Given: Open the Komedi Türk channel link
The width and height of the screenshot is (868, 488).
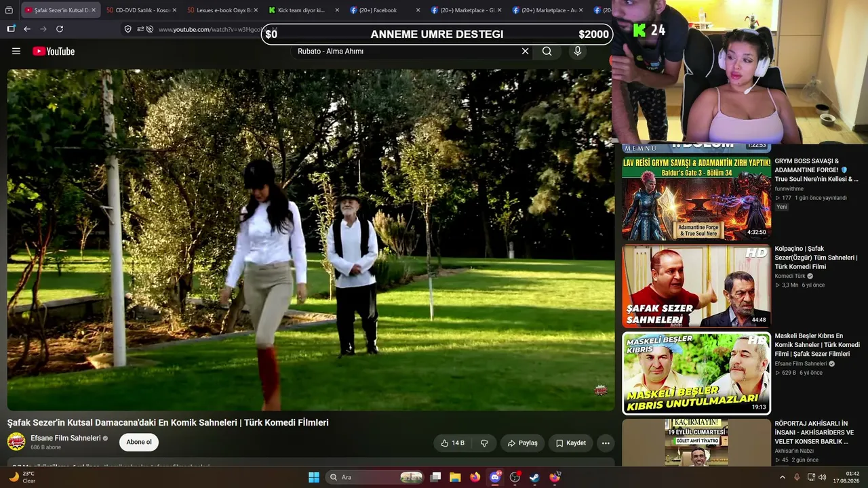Looking at the screenshot, I should click(x=790, y=277).
